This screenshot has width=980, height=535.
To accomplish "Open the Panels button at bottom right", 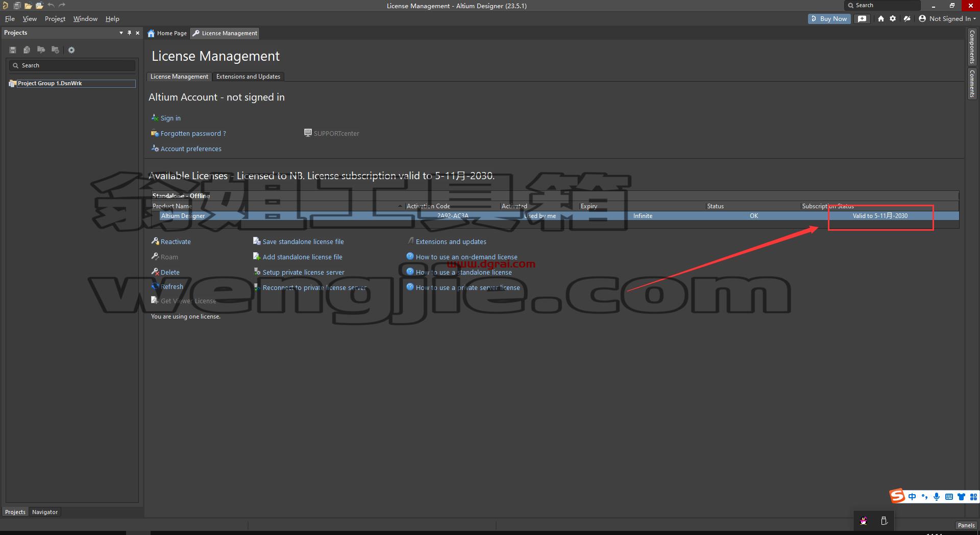I will [x=966, y=525].
